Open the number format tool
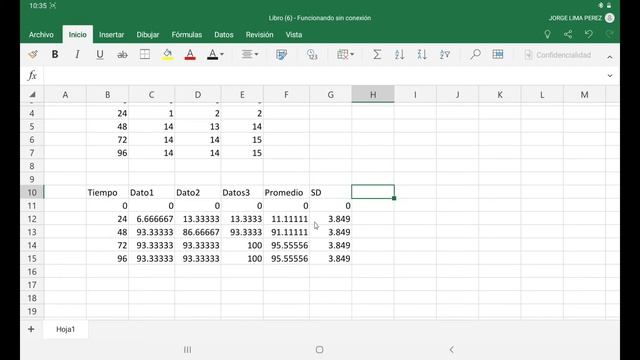Viewport: 640px width, 360px height. click(x=312, y=54)
